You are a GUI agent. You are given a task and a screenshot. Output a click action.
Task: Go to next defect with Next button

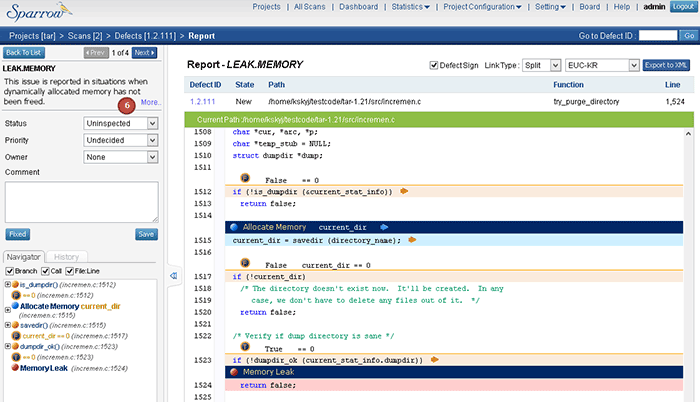[x=145, y=53]
